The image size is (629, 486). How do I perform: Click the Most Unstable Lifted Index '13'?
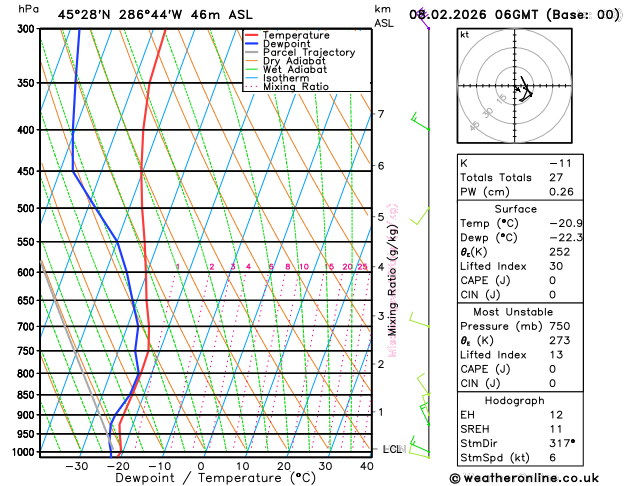(556, 355)
